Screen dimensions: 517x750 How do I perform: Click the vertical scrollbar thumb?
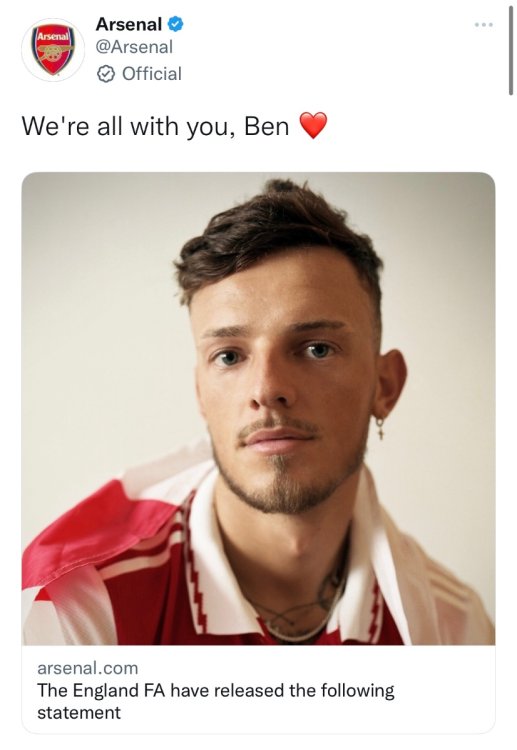(x=511, y=50)
